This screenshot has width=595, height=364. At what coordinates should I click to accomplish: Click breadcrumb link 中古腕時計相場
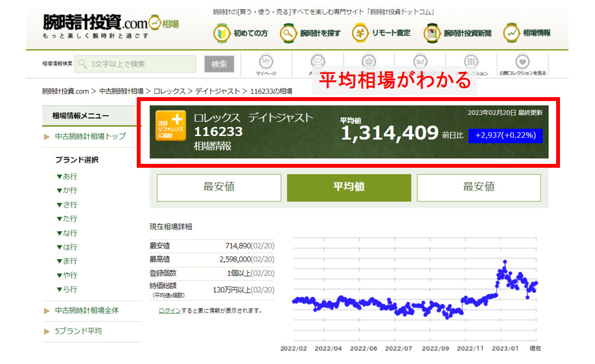click(121, 91)
